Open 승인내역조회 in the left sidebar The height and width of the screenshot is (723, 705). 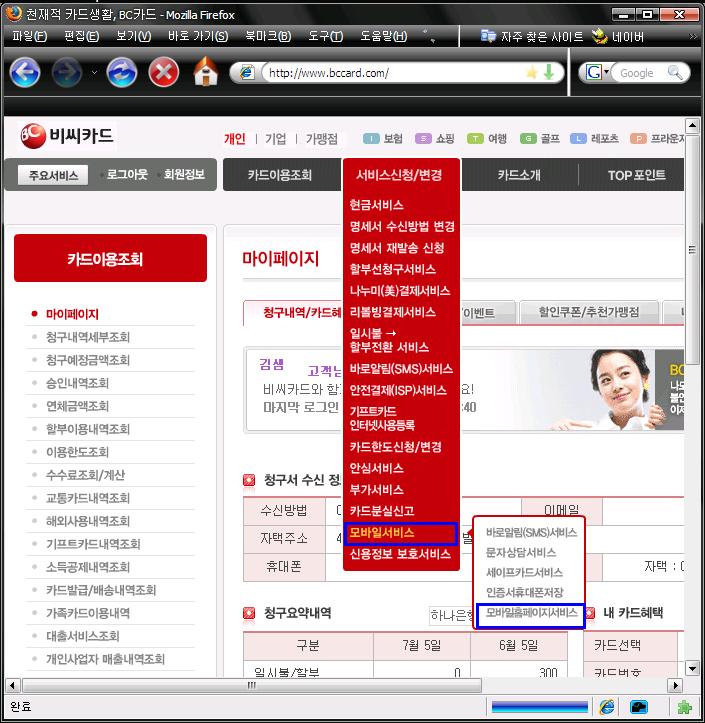(x=77, y=383)
